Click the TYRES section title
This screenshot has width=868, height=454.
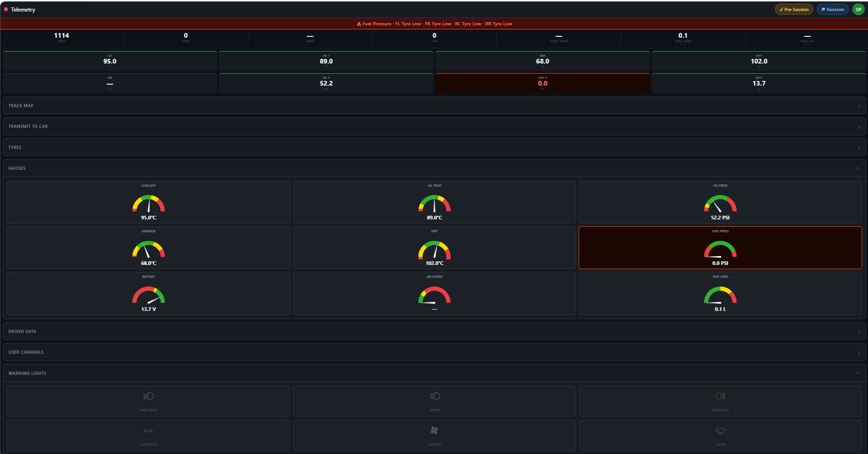pos(15,148)
